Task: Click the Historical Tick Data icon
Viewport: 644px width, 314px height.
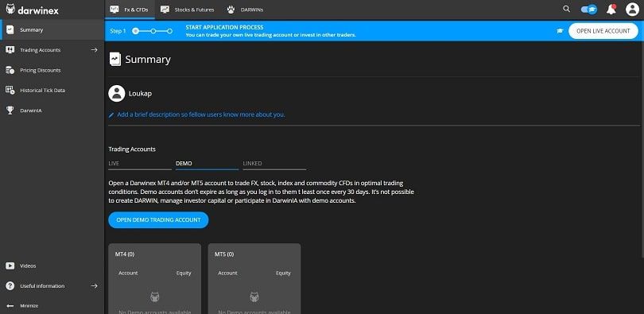Action: (x=10, y=91)
